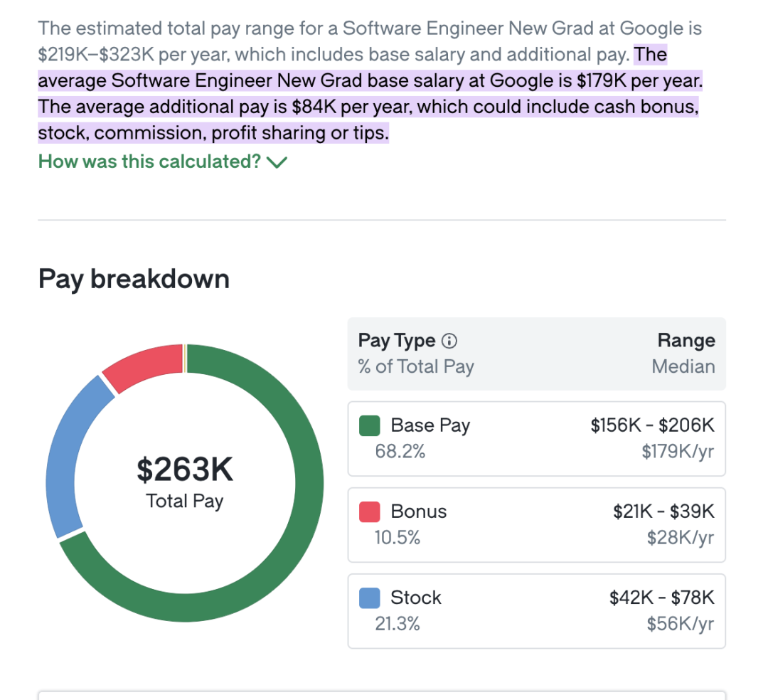768x700 pixels.
Task: Click the "21.3%" percentage
Action: (398, 624)
